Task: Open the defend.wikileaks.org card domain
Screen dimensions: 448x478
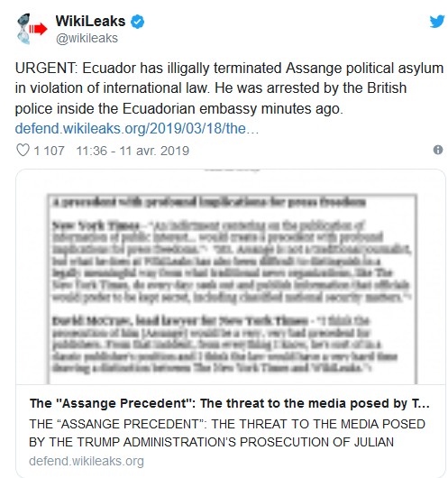Action: [87, 461]
